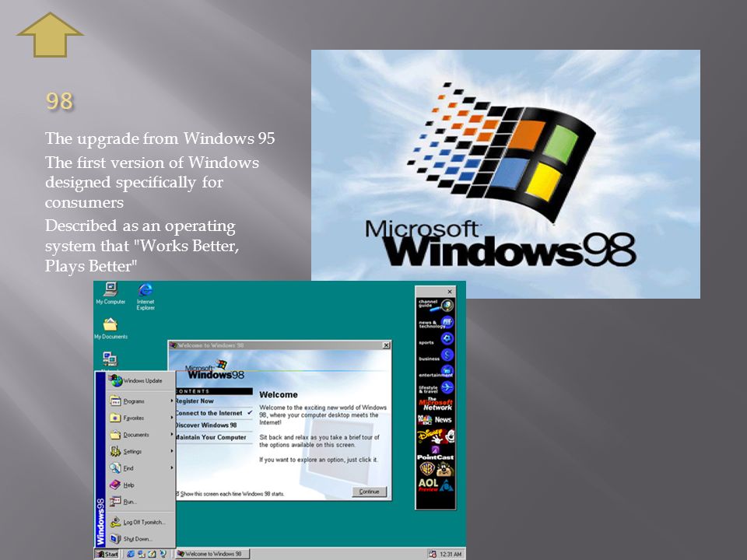Click Maintain Your Computer option
The height and width of the screenshot is (560, 747).
coord(211,436)
